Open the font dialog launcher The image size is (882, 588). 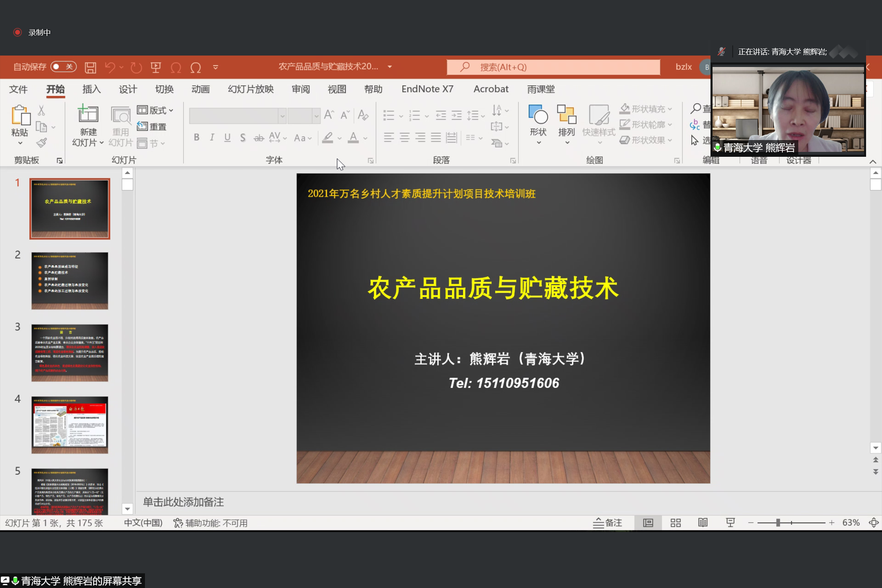(371, 161)
